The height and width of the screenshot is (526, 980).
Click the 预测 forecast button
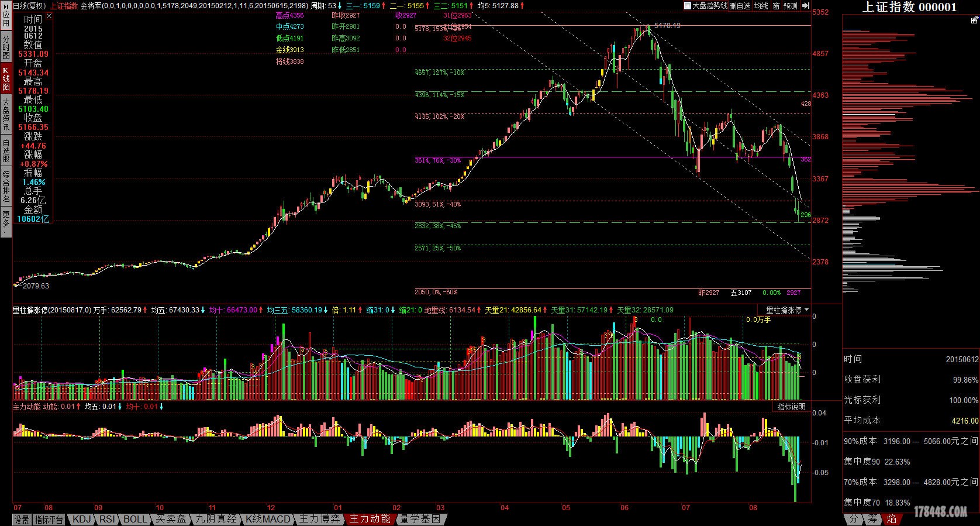(791, 5)
